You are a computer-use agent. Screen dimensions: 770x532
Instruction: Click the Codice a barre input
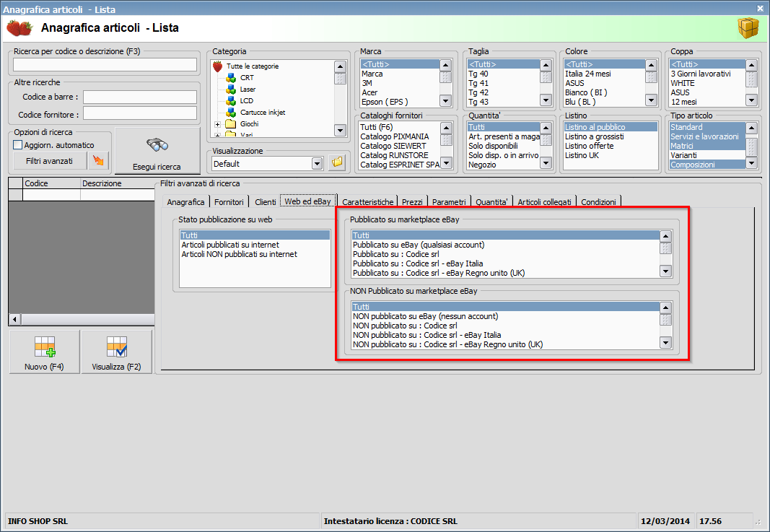click(140, 97)
